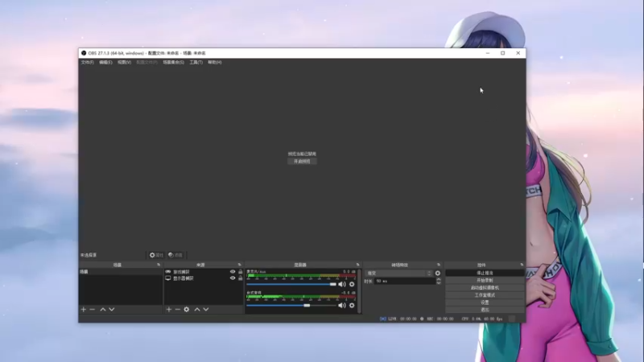Move the selected source down
644x362 pixels.
pos(206,310)
